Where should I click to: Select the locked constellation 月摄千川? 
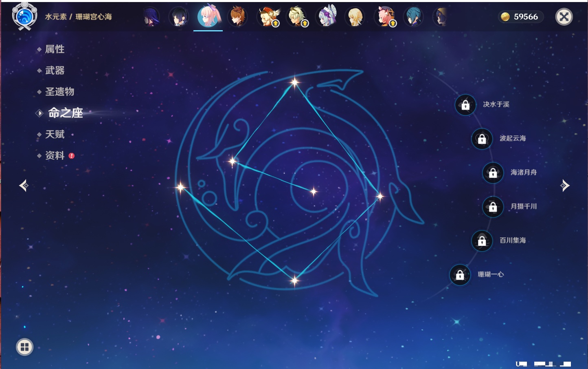tap(493, 207)
